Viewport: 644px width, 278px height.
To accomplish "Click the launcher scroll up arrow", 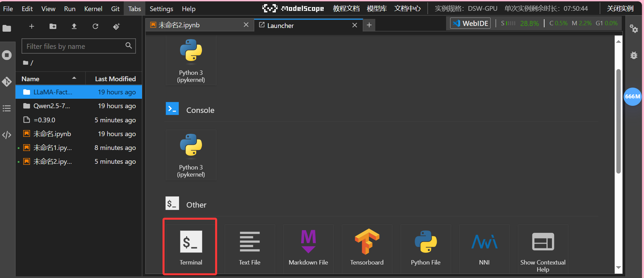I will tap(618, 41).
